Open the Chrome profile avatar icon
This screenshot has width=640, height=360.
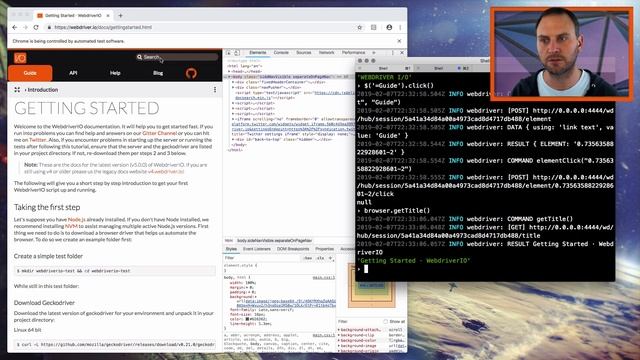389,27
